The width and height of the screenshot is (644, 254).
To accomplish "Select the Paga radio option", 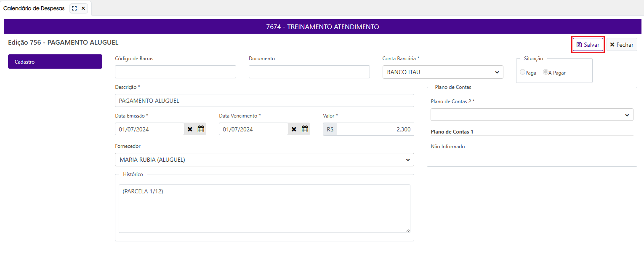I will tap(523, 72).
